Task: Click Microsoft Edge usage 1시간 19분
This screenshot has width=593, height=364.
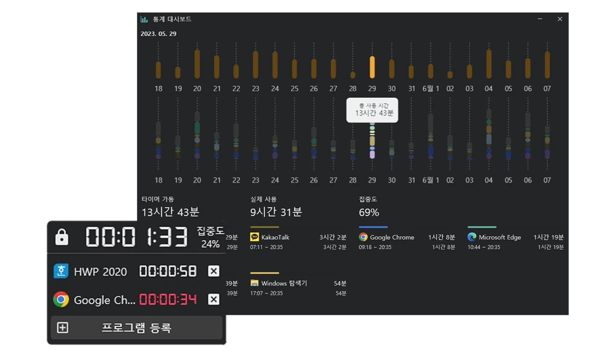Action: pyautogui.click(x=549, y=237)
